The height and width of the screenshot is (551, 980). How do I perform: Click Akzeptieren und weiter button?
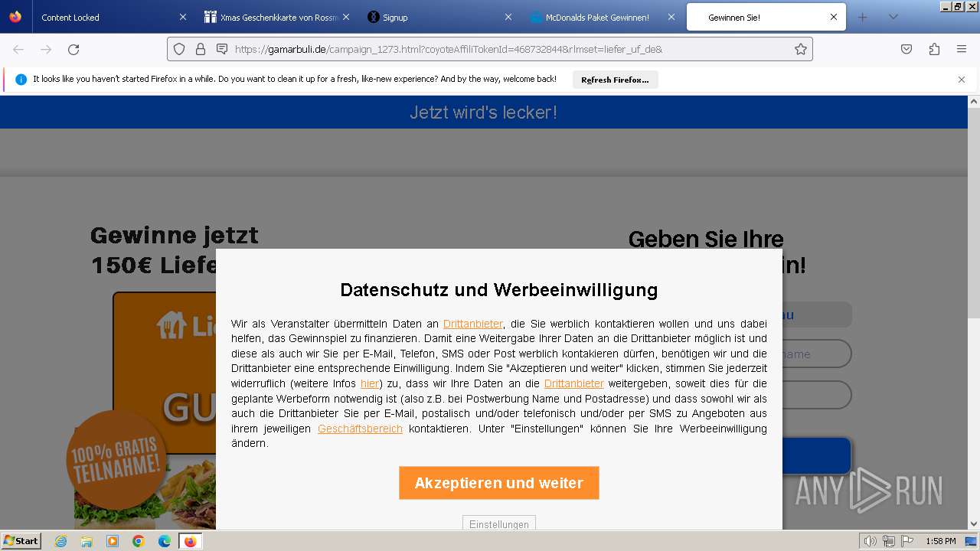click(x=499, y=483)
